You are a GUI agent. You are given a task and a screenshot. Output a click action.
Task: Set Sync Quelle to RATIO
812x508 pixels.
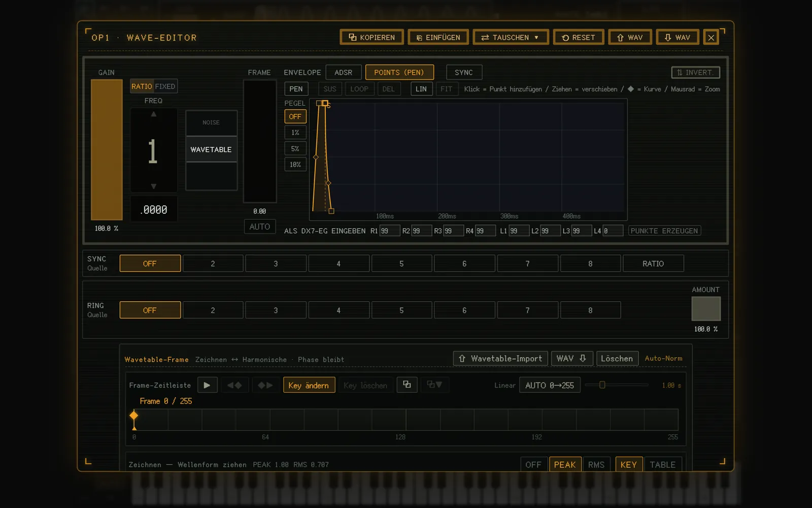point(653,264)
